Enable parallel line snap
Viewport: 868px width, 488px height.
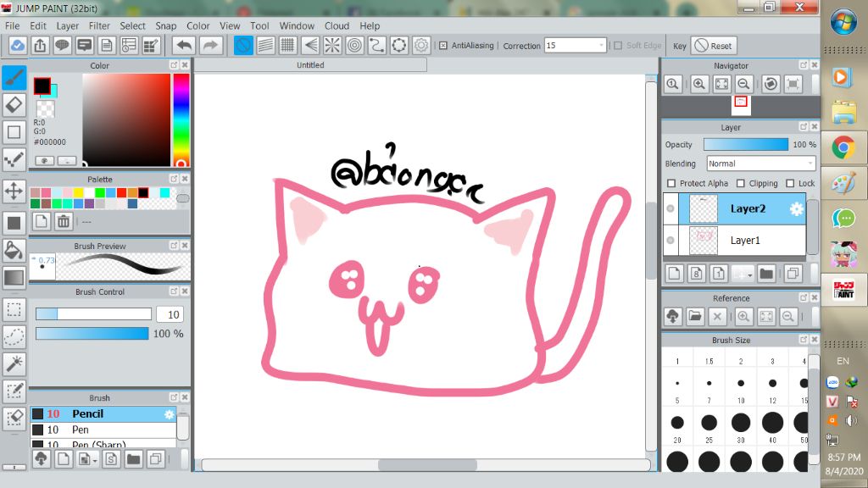265,46
